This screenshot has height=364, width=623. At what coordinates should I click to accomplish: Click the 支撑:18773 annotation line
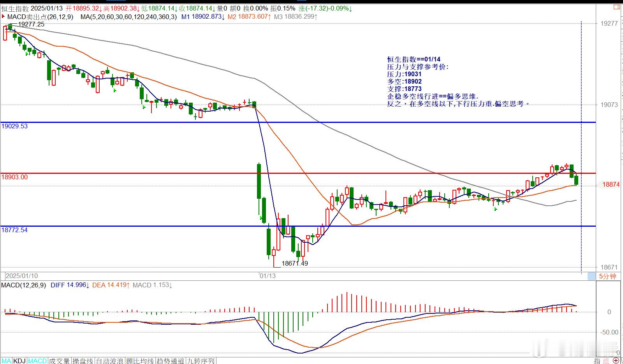[x=404, y=89]
